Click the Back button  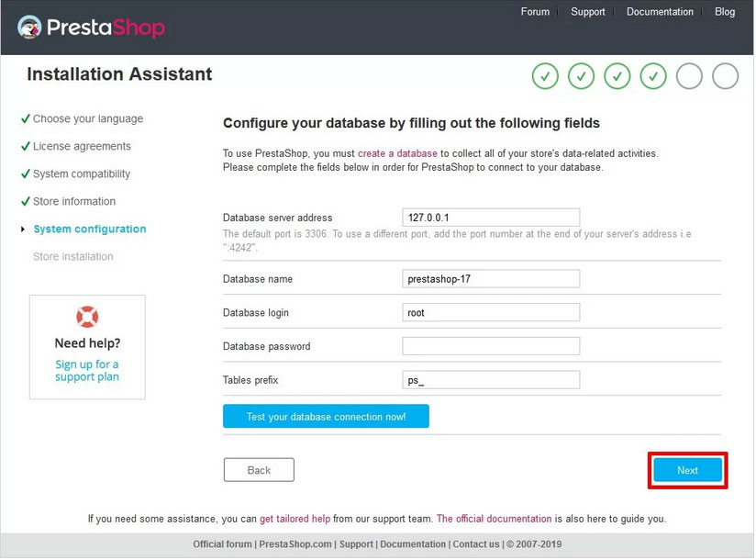click(x=259, y=470)
